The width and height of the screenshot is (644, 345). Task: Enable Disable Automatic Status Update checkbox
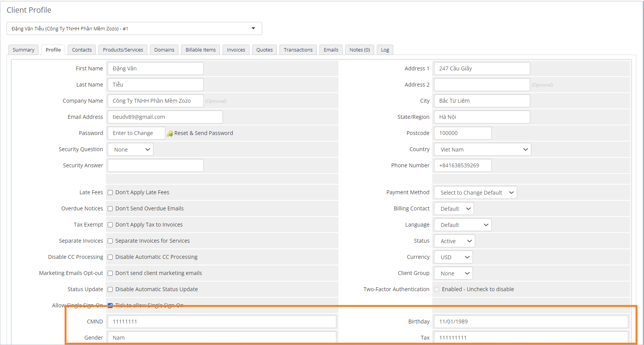pos(110,289)
